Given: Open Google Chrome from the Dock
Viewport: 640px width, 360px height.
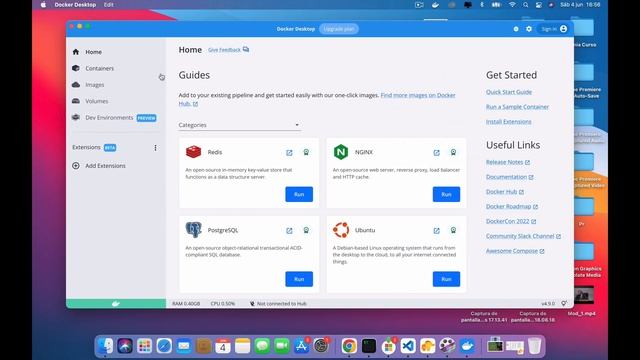Looking at the screenshot, I should (x=349, y=346).
